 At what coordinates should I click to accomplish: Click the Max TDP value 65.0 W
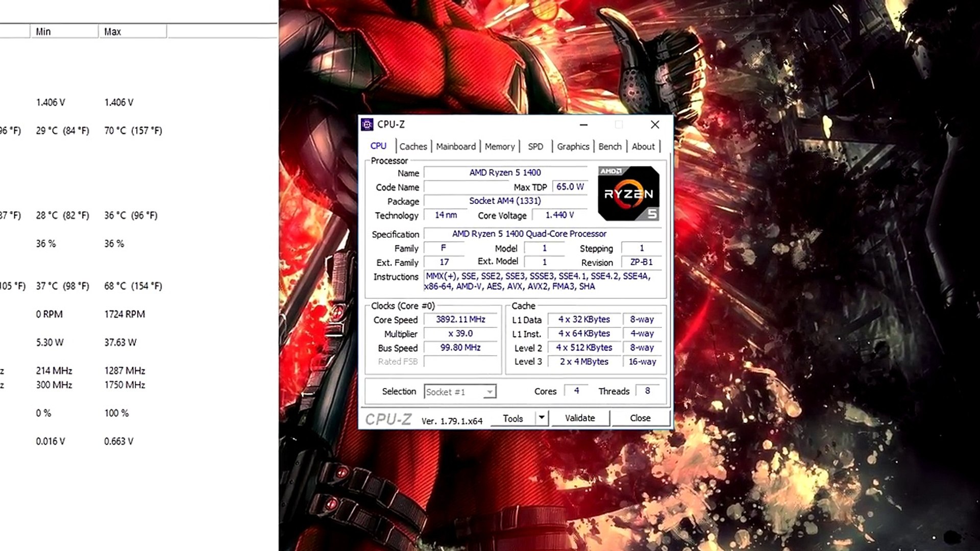point(570,187)
